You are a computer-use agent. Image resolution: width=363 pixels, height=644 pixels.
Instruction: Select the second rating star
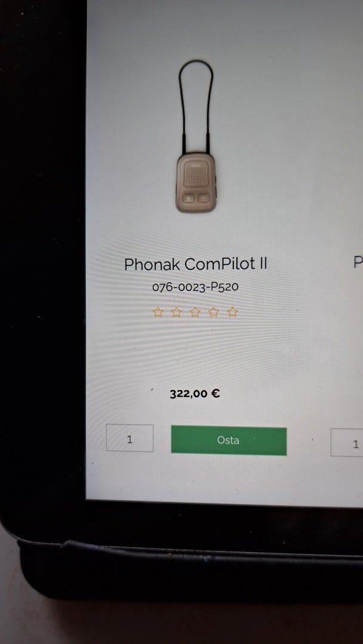[x=176, y=312]
